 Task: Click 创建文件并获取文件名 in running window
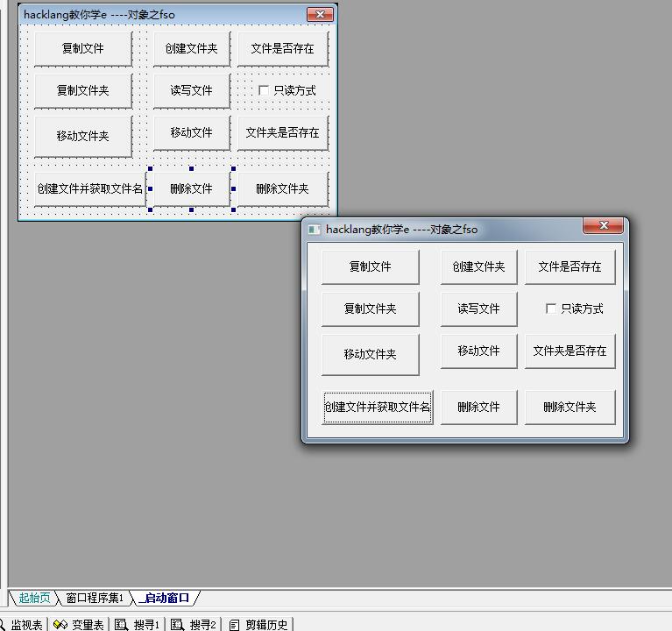point(377,407)
